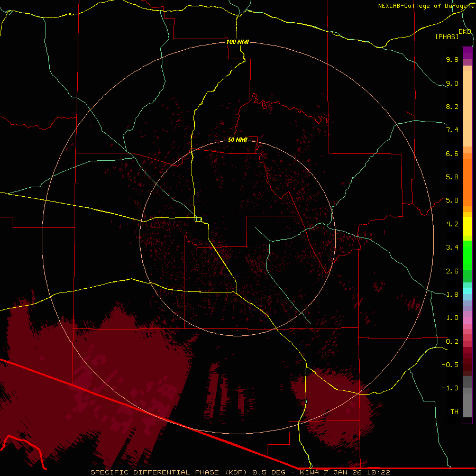
Task: Click the DKD label above the color scale
Action: tap(465, 31)
